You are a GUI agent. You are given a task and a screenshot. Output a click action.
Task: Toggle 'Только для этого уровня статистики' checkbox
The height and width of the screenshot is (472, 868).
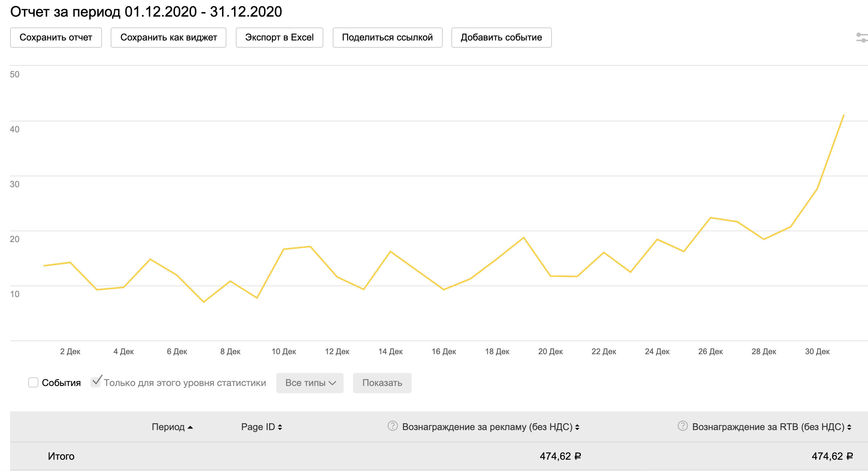pyautogui.click(x=96, y=382)
